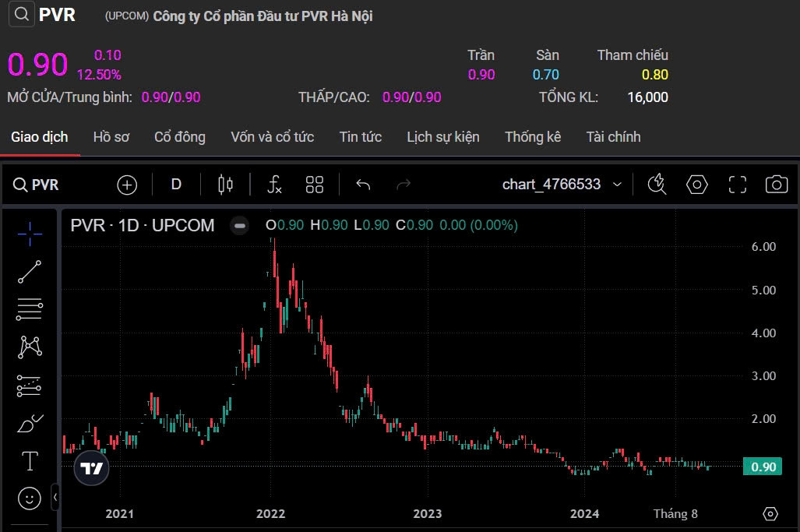Click the TradingView logo on chart
Viewport: 800px width, 532px height.
coord(92,468)
